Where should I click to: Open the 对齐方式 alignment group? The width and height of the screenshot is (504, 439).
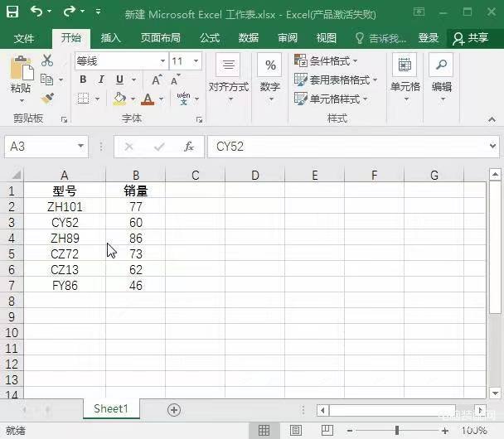[x=229, y=79]
